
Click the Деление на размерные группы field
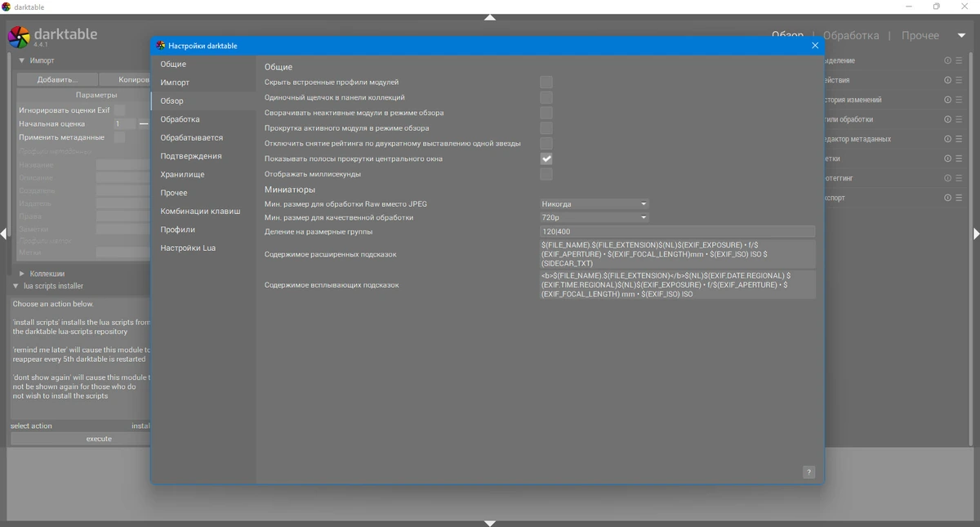677,232
